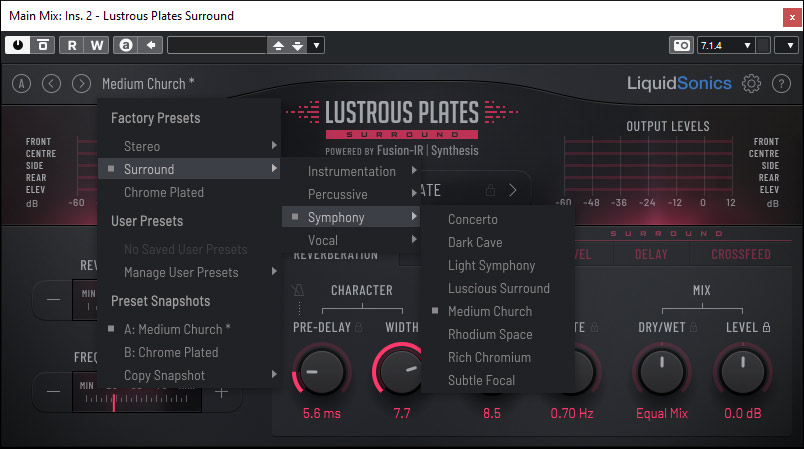Expand Manage User Presets submenu

click(189, 272)
